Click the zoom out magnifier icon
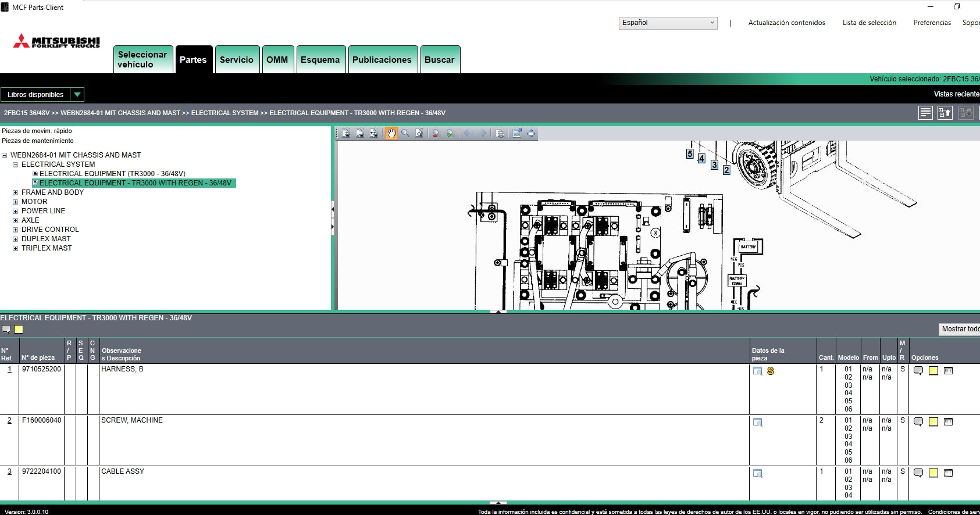This screenshot has height=515, width=980. pyautogui.click(x=436, y=133)
